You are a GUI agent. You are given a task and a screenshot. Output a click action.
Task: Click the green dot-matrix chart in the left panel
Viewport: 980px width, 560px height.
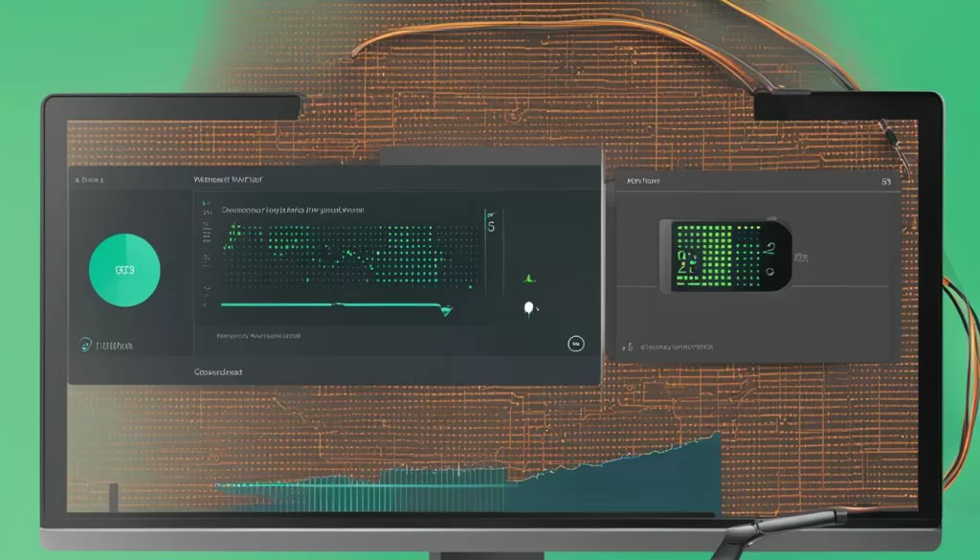pyautogui.click(x=352, y=257)
